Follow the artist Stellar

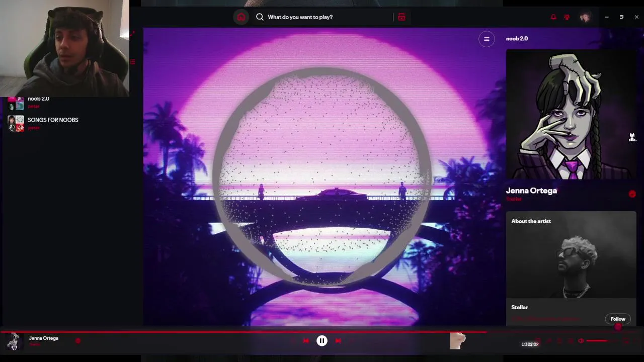pos(618,319)
